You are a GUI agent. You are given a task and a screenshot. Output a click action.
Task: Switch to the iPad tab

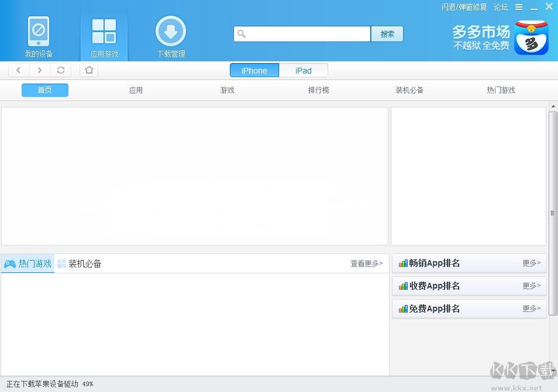click(x=304, y=70)
